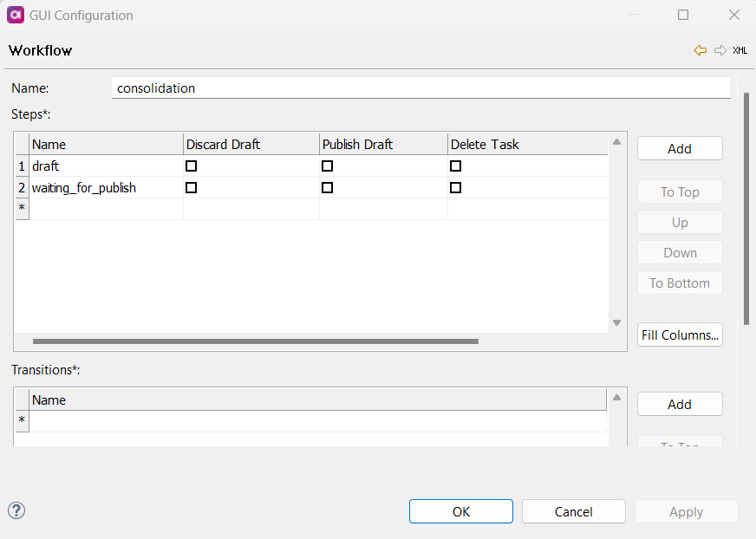756x539 pixels.
Task: Click the back arrow navigation icon
Action: tap(701, 50)
